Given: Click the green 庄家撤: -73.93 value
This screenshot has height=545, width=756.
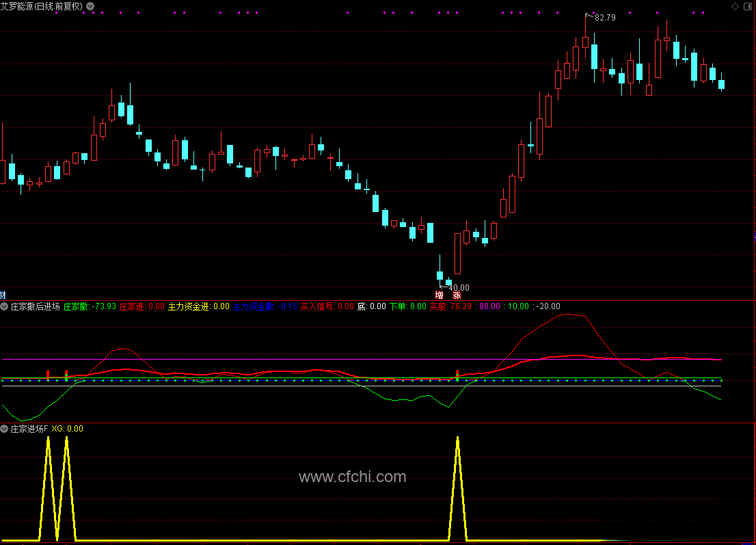Looking at the screenshot, I should [90, 306].
